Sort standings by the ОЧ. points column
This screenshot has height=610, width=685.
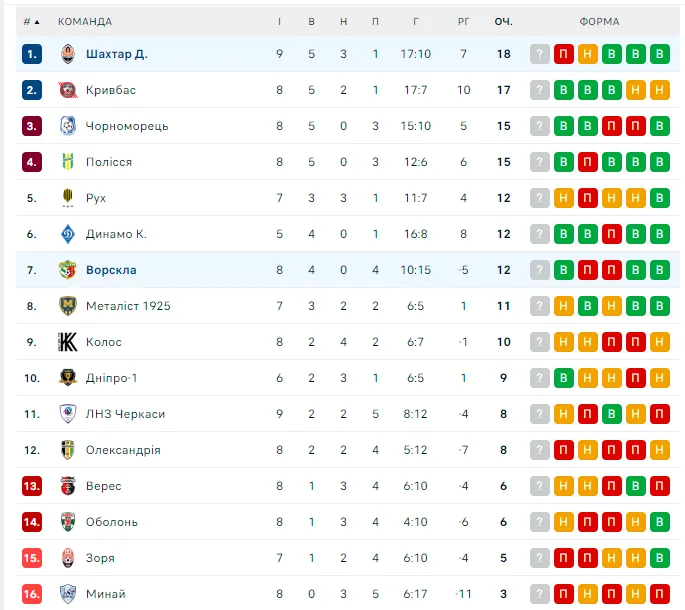coord(503,21)
